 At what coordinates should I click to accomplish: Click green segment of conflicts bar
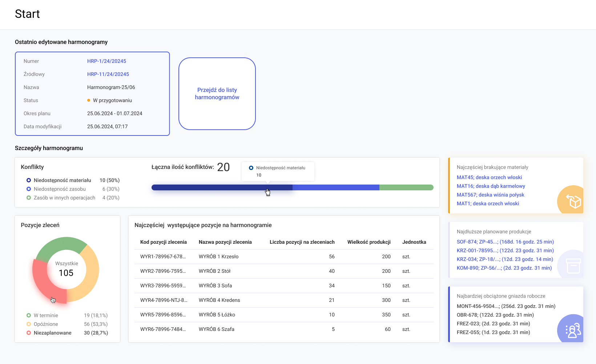(406, 187)
